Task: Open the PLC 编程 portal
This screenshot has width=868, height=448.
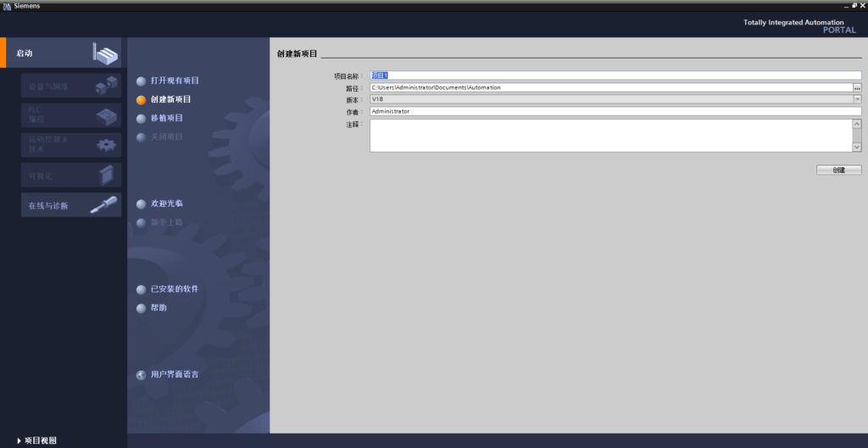Action: click(x=71, y=115)
